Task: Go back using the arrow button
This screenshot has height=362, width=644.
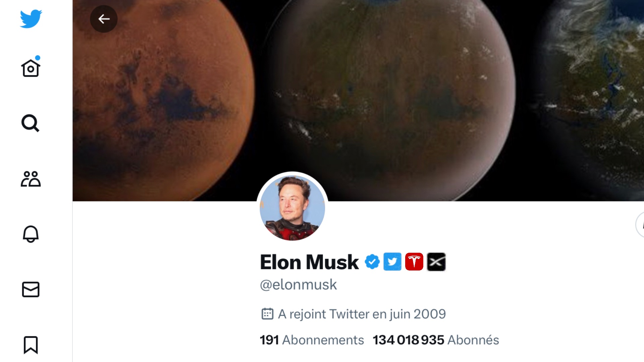Action: tap(104, 19)
